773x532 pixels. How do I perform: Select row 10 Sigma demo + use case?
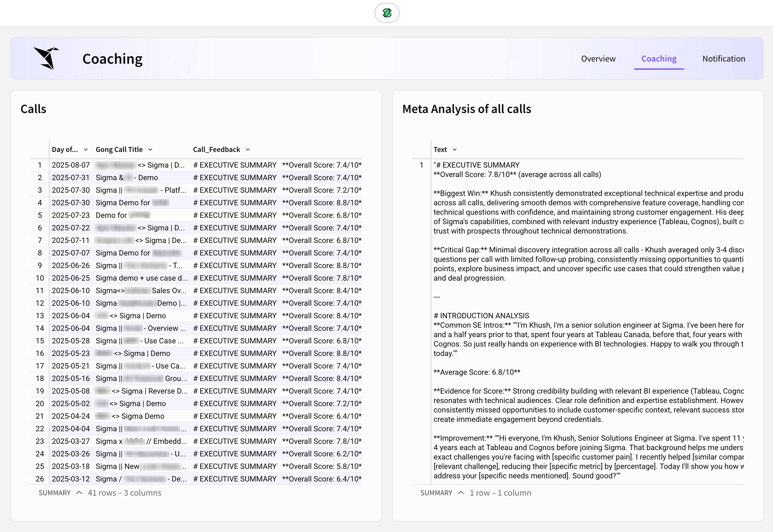pos(141,278)
